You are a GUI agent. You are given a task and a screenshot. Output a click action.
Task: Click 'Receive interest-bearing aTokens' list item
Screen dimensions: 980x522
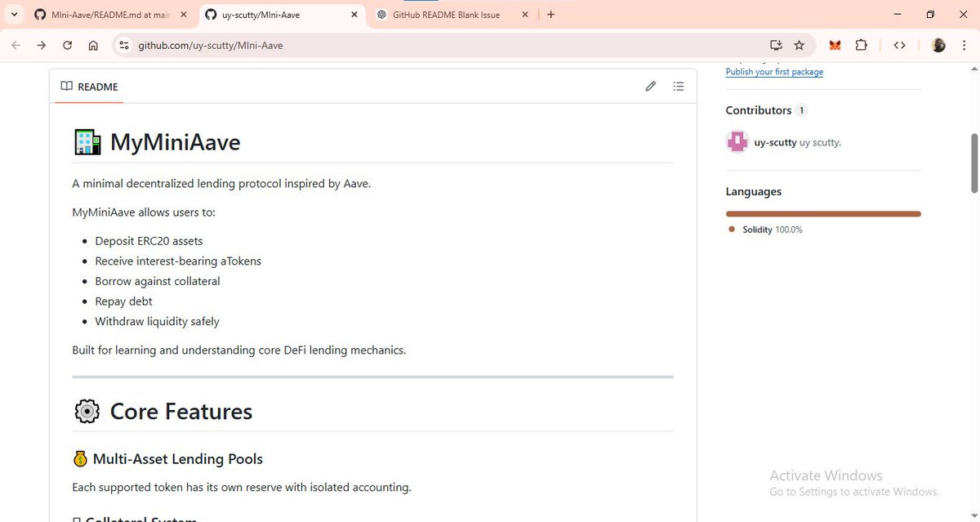[x=178, y=261]
